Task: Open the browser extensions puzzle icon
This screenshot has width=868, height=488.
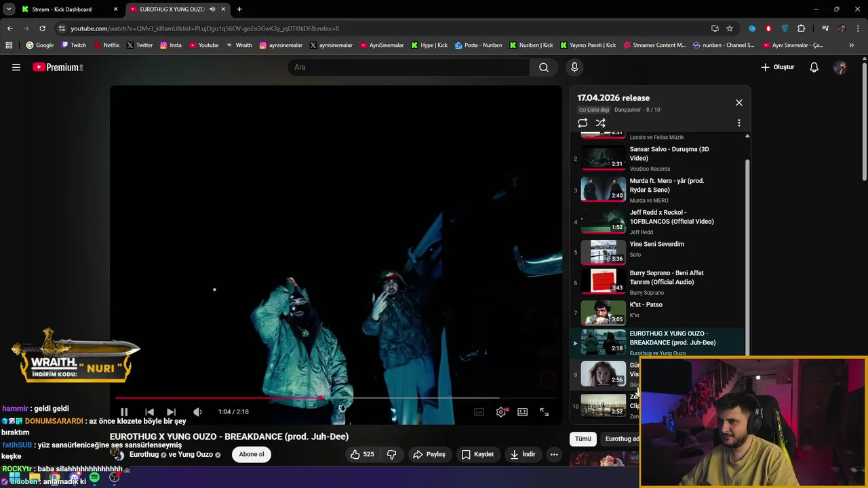Action: click(802, 28)
